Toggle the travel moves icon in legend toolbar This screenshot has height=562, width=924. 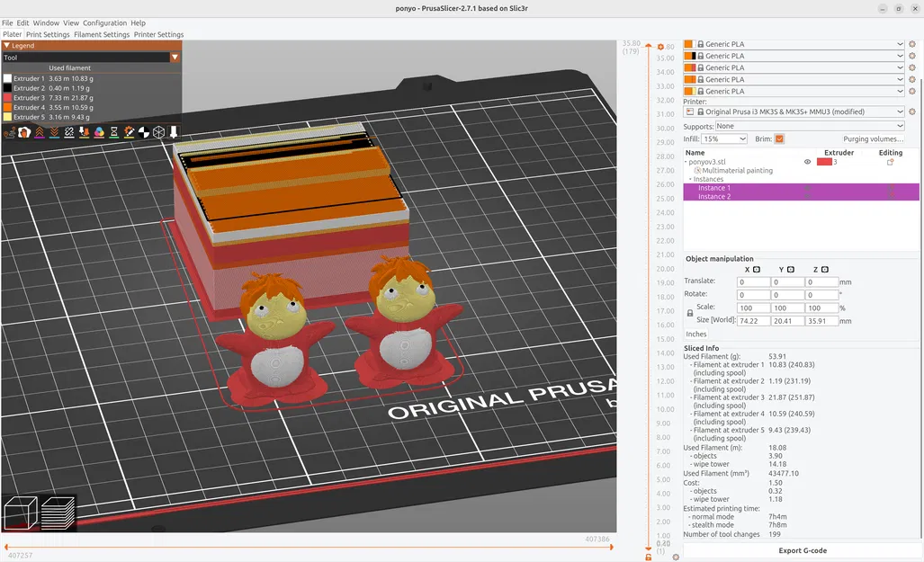click(x=9, y=132)
